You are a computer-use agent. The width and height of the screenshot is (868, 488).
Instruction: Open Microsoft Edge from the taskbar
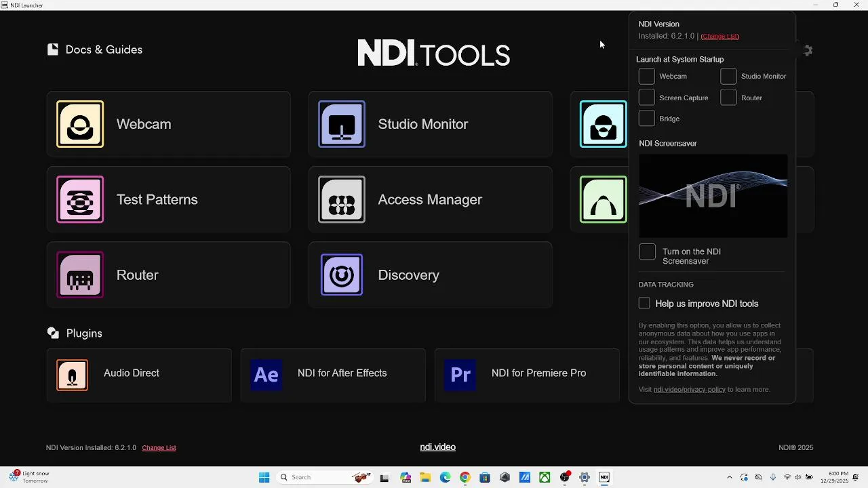[x=445, y=477]
